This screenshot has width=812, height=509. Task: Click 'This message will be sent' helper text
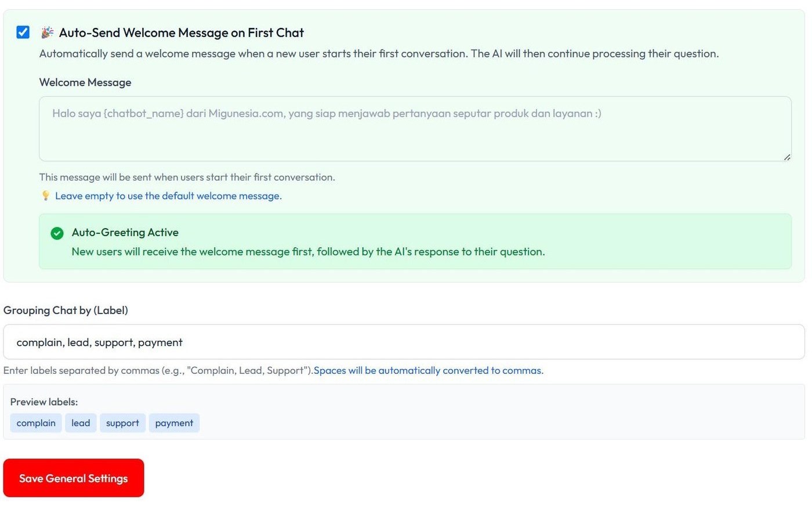tap(187, 177)
